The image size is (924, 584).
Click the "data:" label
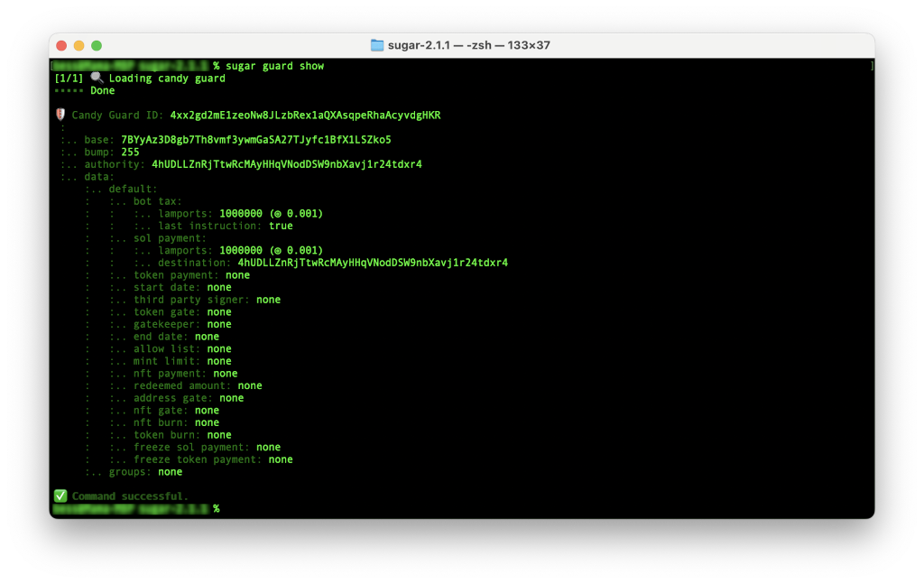pyautogui.click(x=99, y=177)
